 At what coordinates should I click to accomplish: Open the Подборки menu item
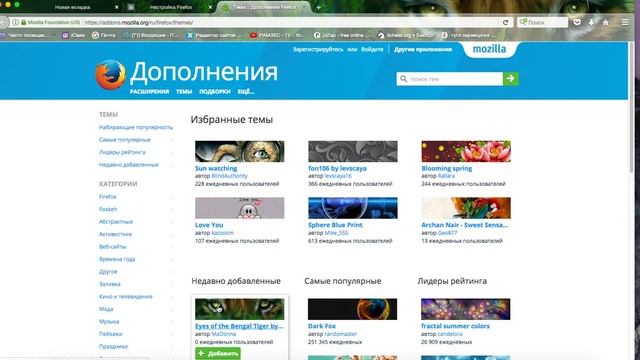coord(215,92)
